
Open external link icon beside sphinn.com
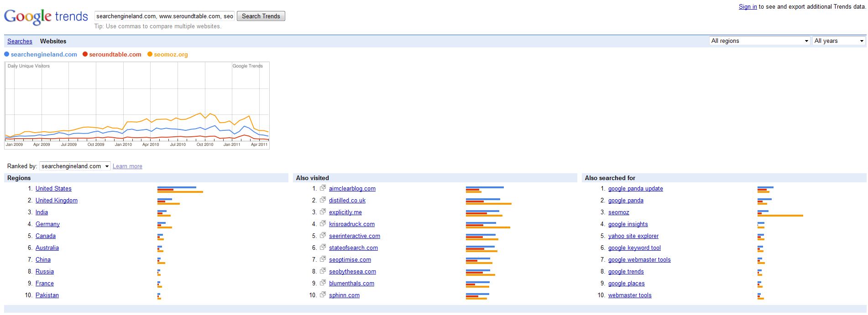(323, 294)
